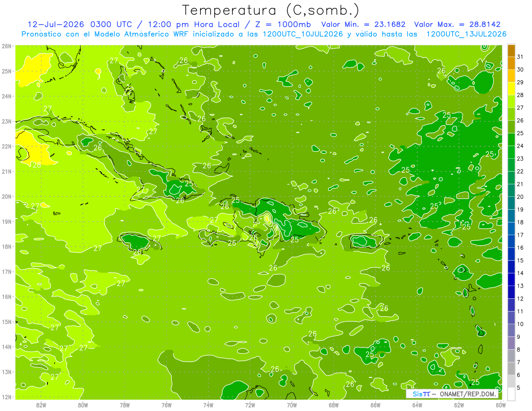Click the 'Temperatura (C,somb.)' title
The image size is (532, 411).
tap(270, 10)
